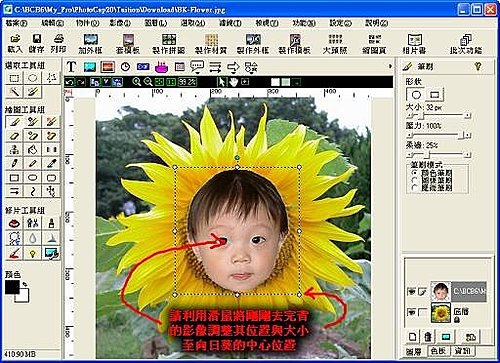The width and height of the screenshot is (500, 363).
Task: Open the 批次功能 (batch function) tool
Action: pyautogui.click(x=466, y=44)
